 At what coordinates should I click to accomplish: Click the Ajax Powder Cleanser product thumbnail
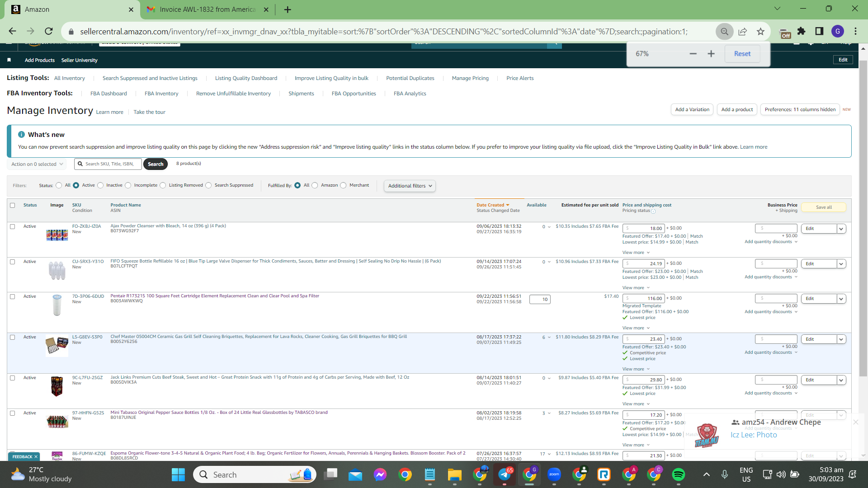tap(57, 235)
